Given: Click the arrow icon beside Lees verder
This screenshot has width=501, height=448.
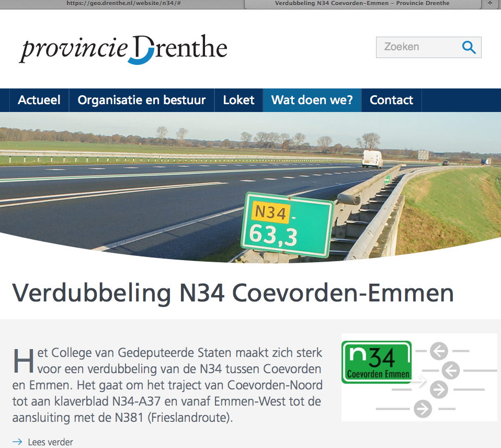Looking at the screenshot, I should [x=17, y=442].
